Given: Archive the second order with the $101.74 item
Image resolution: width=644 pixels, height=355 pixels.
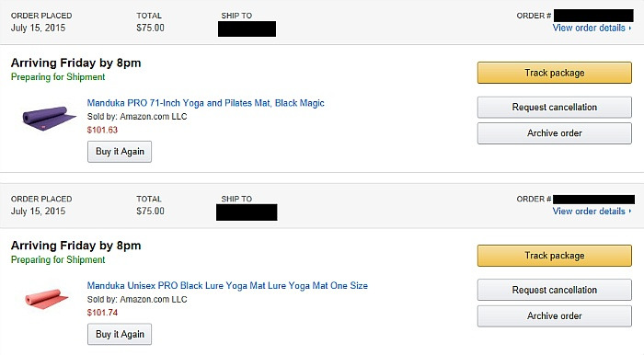Looking at the screenshot, I should (x=555, y=316).
